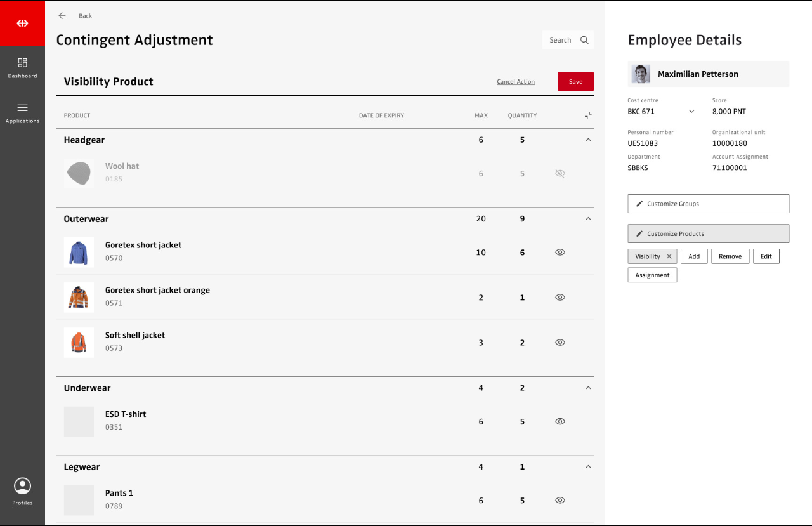Click the red Save button
This screenshot has width=812, height=526.
coord(575,81)
